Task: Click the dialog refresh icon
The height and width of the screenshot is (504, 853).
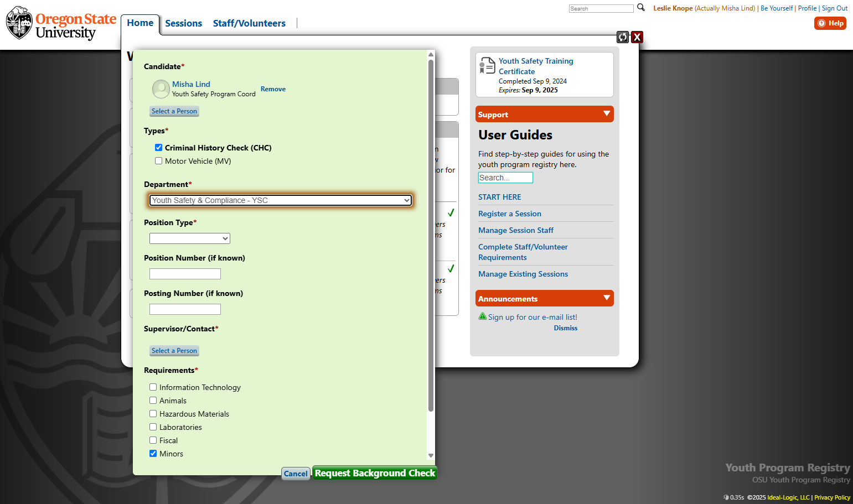Action: coord(623,37)
